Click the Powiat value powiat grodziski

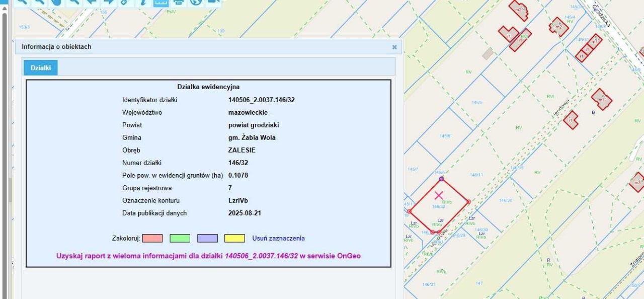coord(254,125)
